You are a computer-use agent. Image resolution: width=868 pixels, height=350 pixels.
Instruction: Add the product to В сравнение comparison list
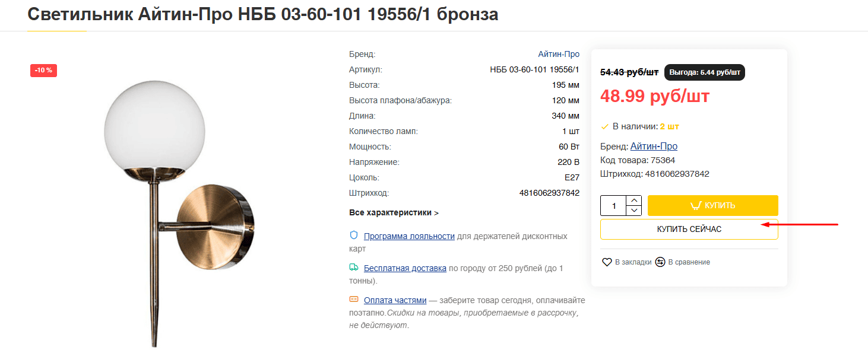tap(682, 262)
